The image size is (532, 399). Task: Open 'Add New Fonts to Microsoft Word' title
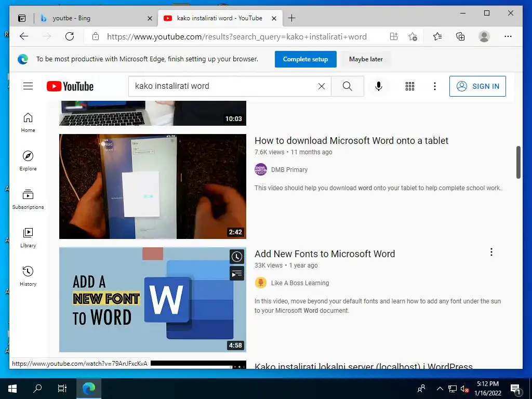[325, 254]
